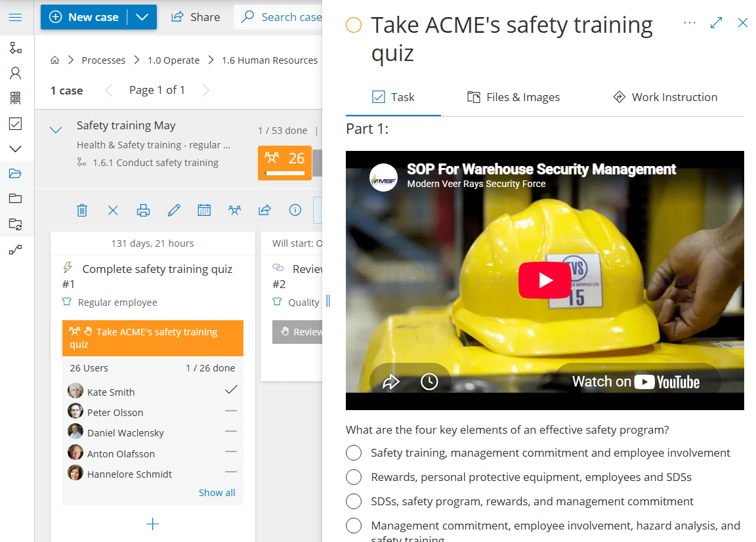Viewport: 756px width, 542px height.
Task: Open the more options ellipsis menu
Action: [x=690, y=23]
